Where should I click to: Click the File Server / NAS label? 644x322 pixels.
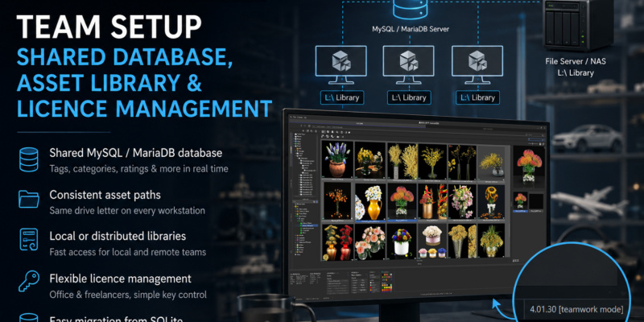click(576, 61)
